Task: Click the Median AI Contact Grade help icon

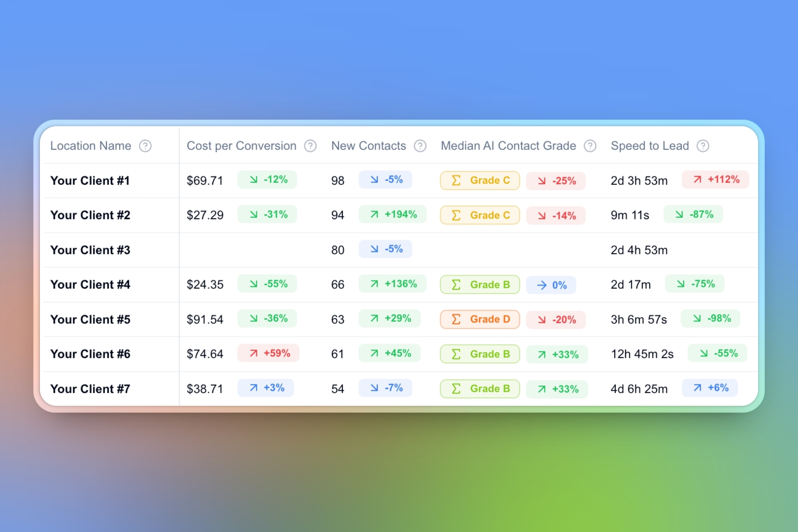Action: (590, 146)
